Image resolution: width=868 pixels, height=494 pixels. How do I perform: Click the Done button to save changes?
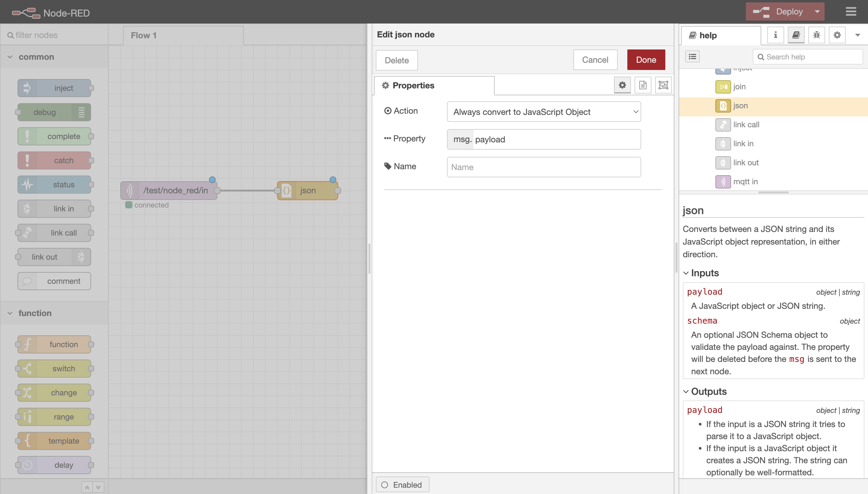point(646,60)
